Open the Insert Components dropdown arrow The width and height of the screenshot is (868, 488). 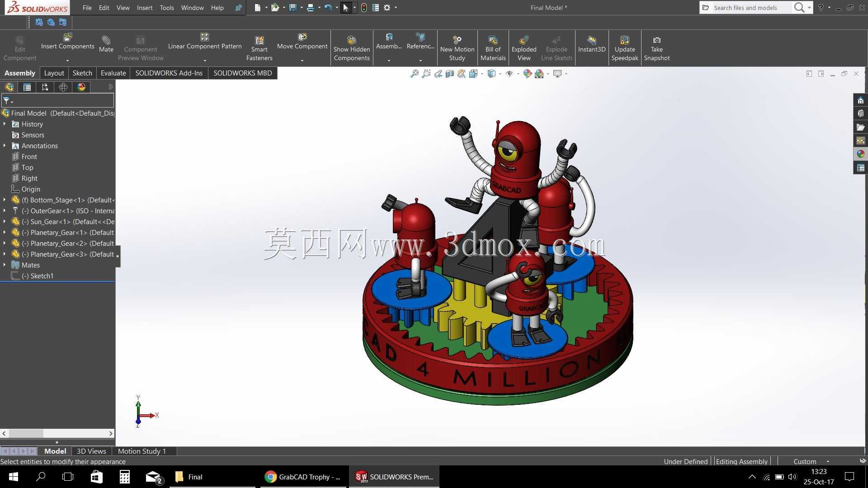point(67,61)
